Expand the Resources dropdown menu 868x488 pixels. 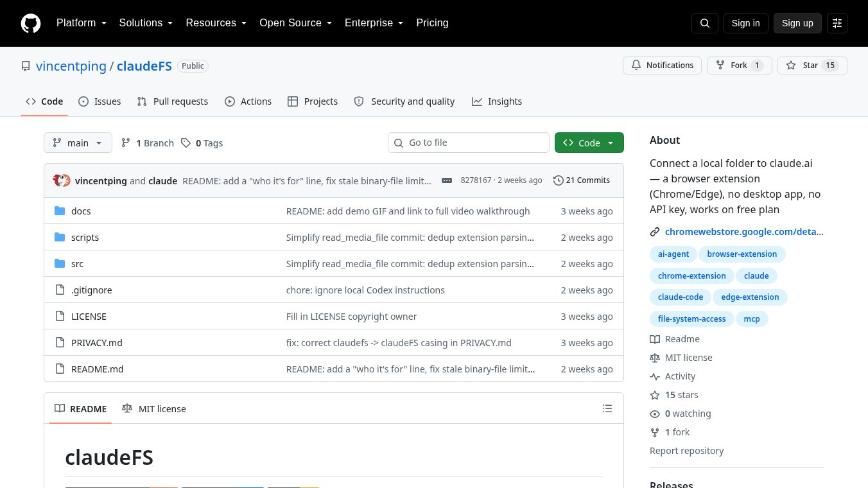[216, 23]
